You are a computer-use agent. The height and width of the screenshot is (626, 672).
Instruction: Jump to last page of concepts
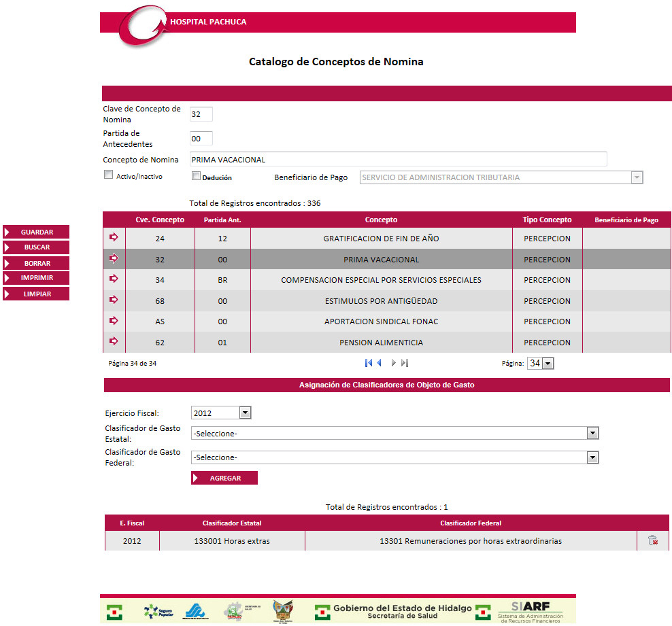coord(405,363)
